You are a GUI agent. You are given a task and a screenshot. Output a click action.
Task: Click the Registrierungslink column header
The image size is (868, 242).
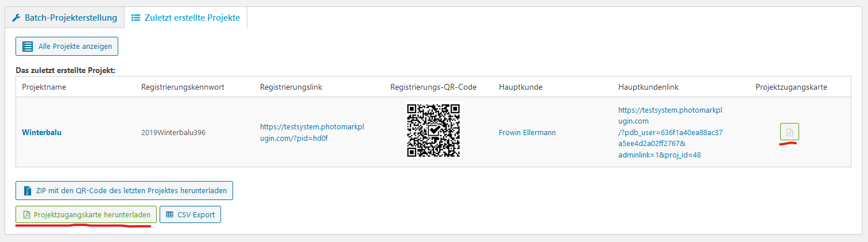pyautogui.click(x=291, y=87)
